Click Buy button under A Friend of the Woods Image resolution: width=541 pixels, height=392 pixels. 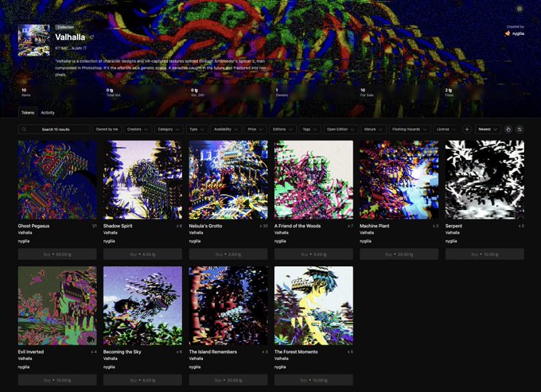(313, 254)
